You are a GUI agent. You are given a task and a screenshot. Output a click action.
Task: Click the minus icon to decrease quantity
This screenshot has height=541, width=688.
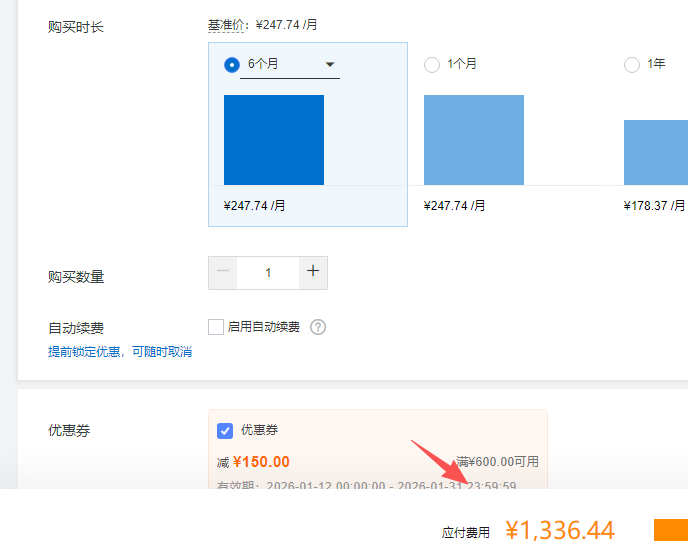tap(223, 272)
